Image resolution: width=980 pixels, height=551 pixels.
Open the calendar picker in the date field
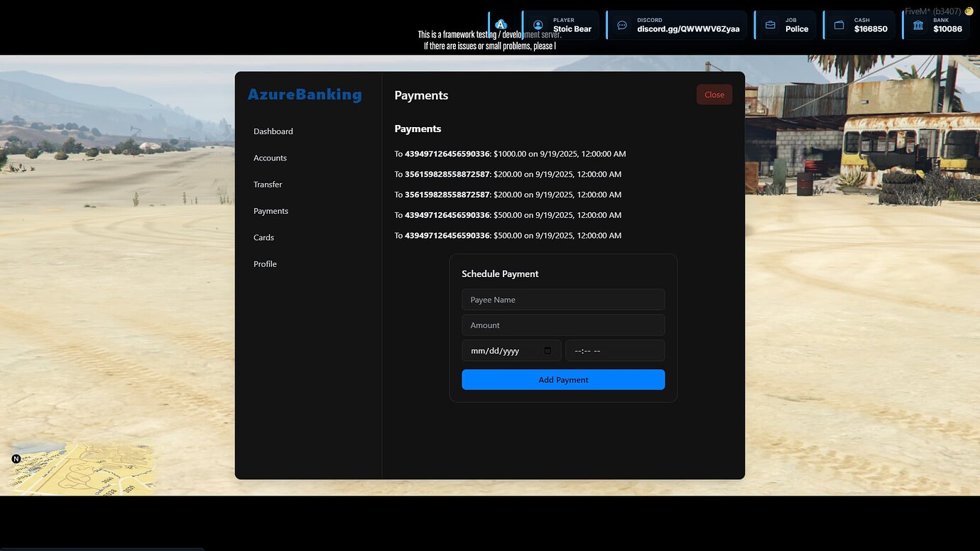click(x=547, y=350)
